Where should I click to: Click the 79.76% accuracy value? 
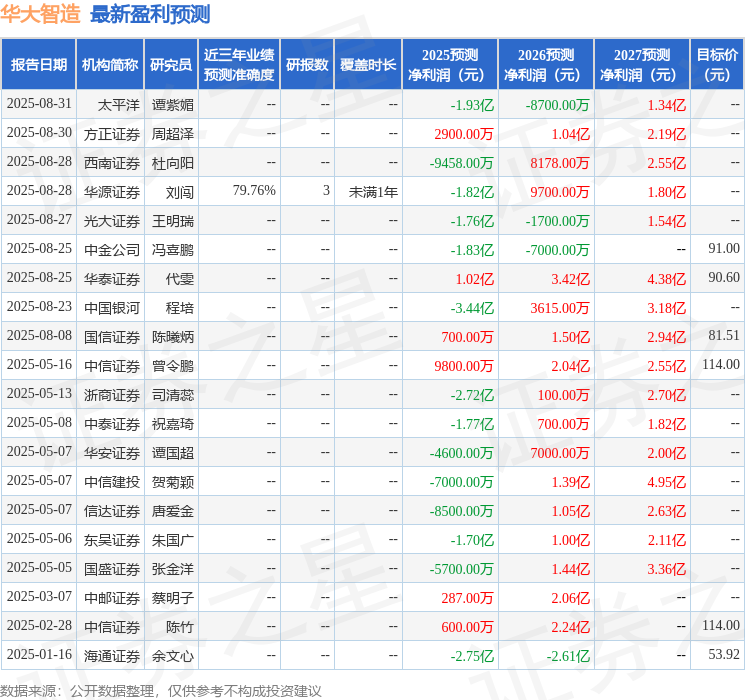254,191
